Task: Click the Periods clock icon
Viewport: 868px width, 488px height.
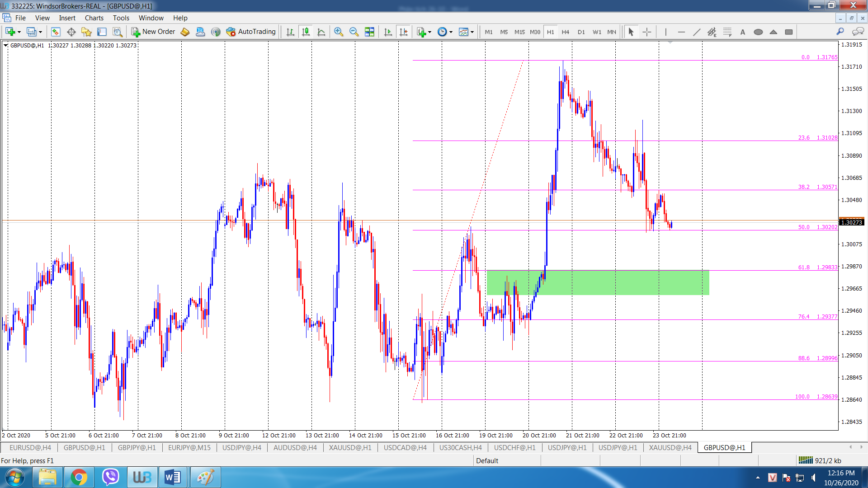Action: point(442,32)
